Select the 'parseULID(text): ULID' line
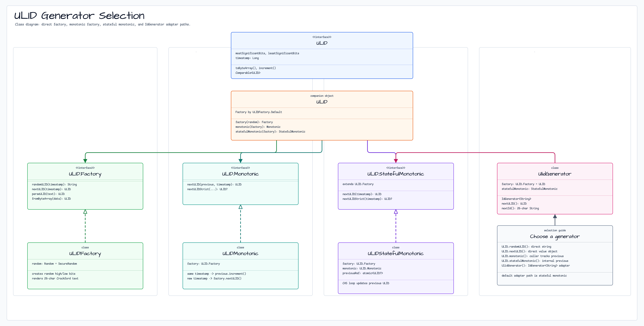 tap(48, 194)
